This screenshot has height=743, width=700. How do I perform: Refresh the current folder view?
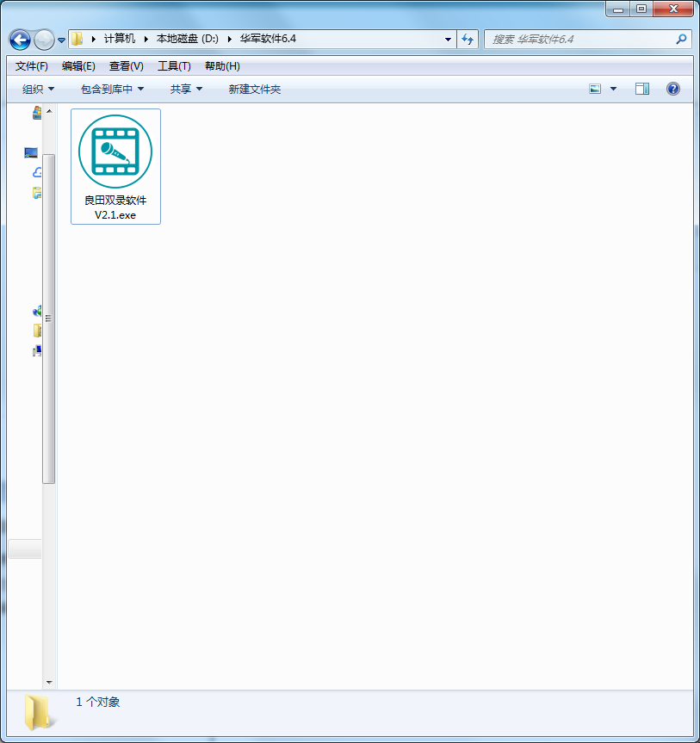coord(468,39)
